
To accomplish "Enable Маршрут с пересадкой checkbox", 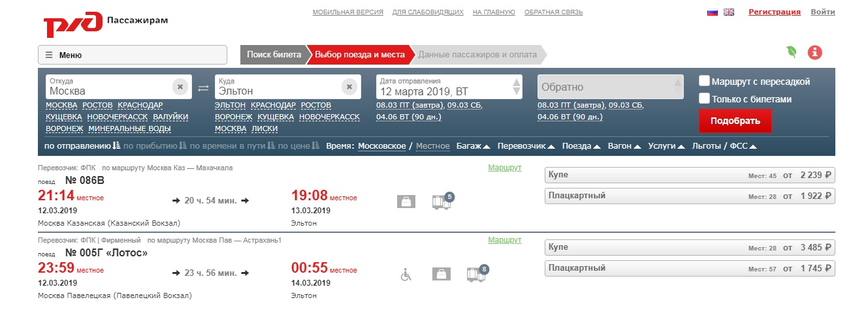I will (705, 82).
